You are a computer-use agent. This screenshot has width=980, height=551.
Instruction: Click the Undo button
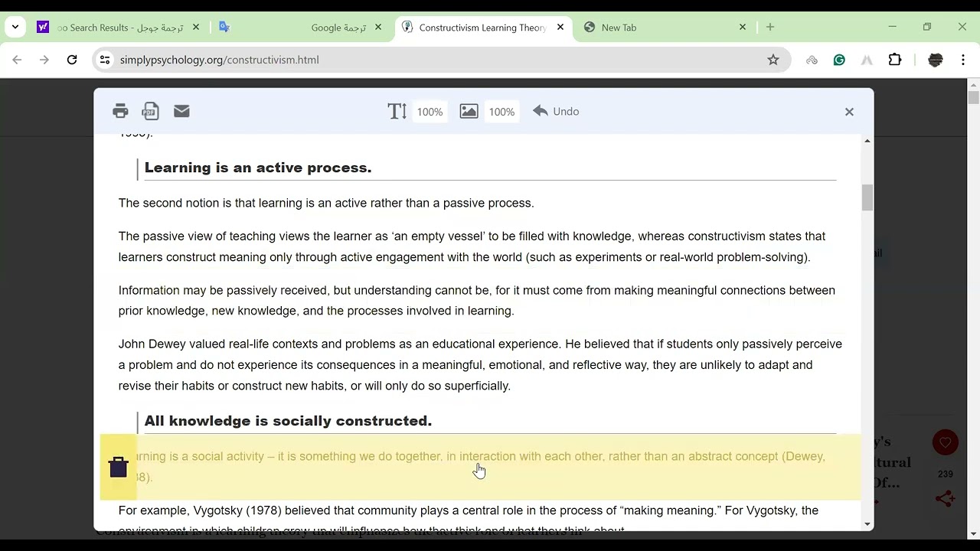557,112
